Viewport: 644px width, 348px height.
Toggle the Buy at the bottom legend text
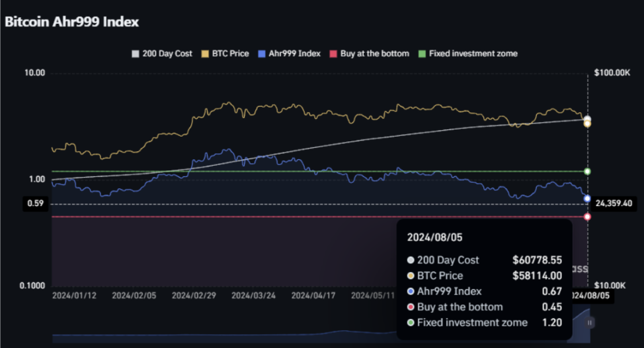pos(374,53)
